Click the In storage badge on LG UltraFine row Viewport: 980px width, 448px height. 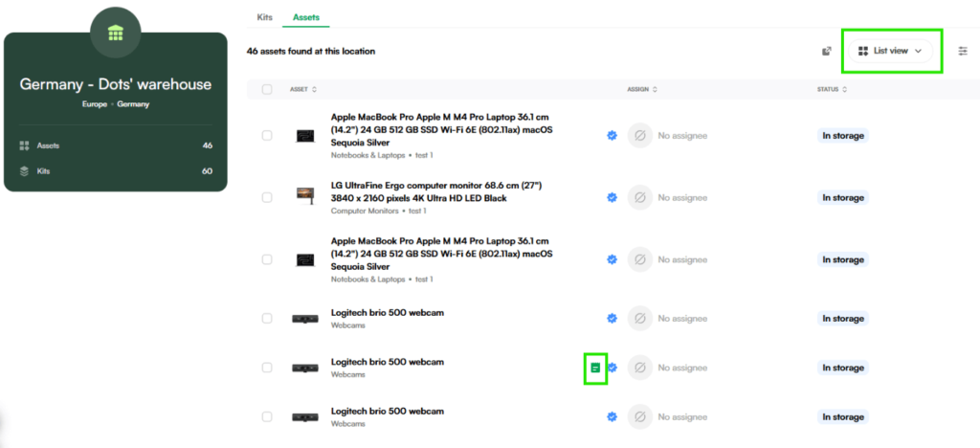[x=843, y=197]
